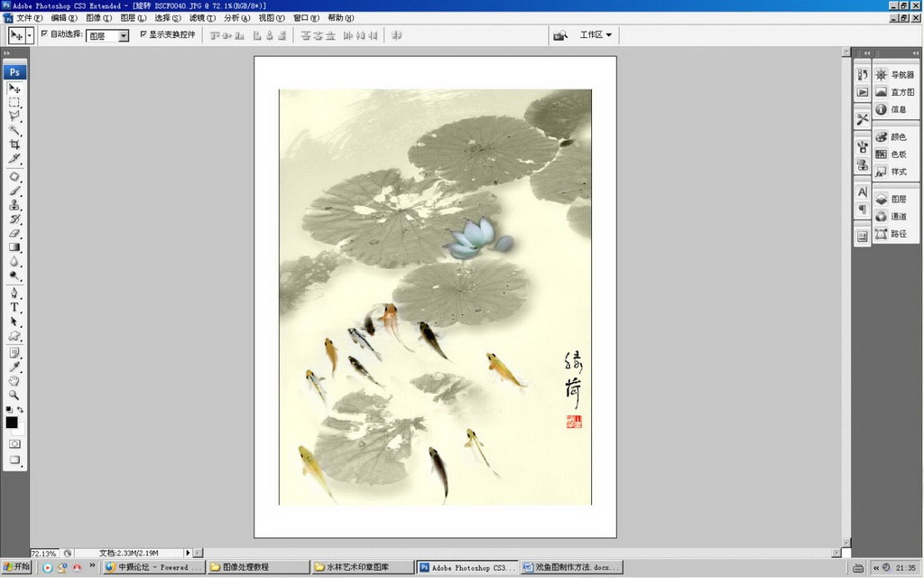This screenshot has width=924, height=578.
Task: Swap foreground and background colors
Action: pyautogui.click(x=20, y=409)
